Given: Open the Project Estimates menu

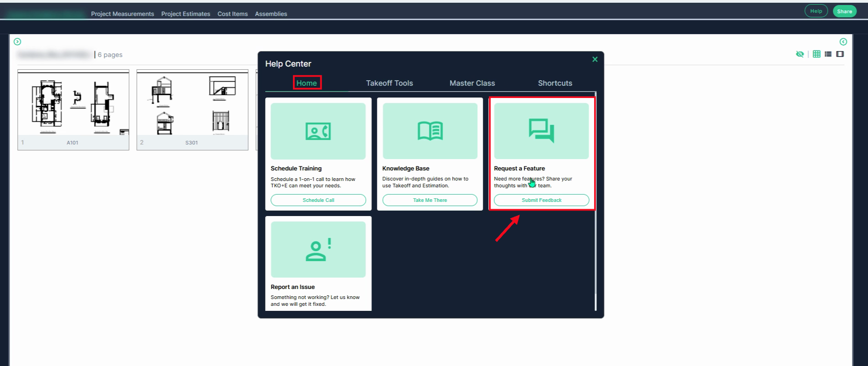Looking at the screenshot, I should click(x=186, y=14).
